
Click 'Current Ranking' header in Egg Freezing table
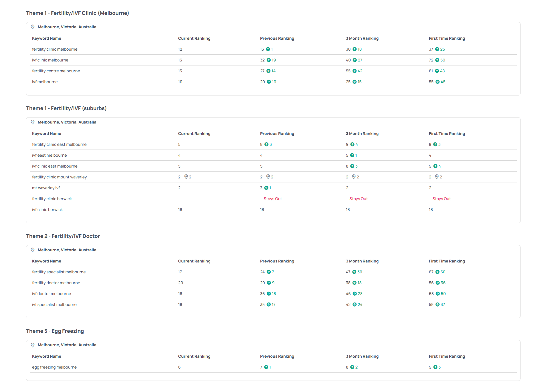[194, 356]
